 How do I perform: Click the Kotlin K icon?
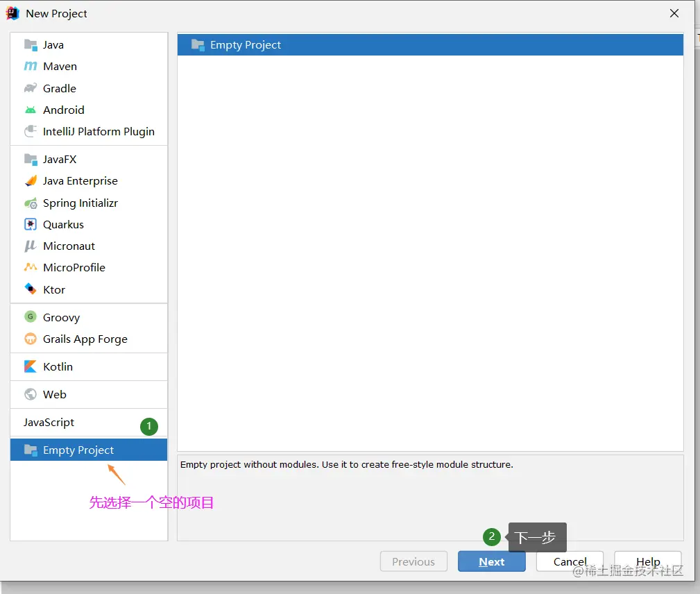click(x=31, y=366)
